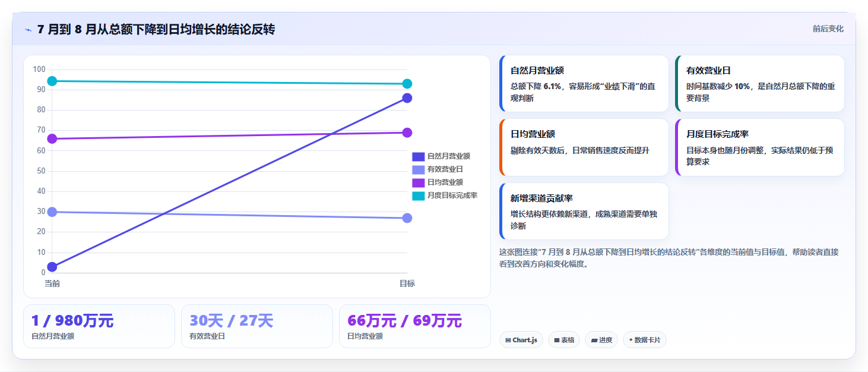Open the 自然月营业额 insight card title
The height and width of the screenshot is (372, 868).
(x=537, y=70)
